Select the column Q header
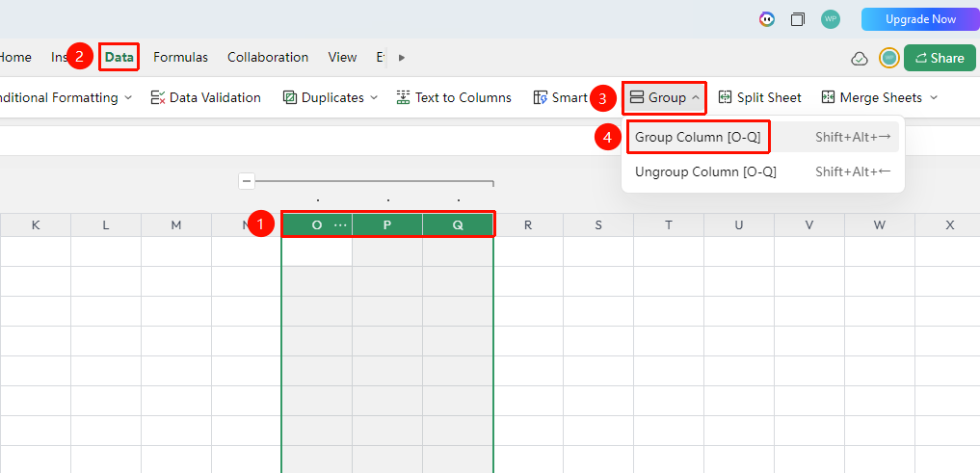 (x=458, y=225)
